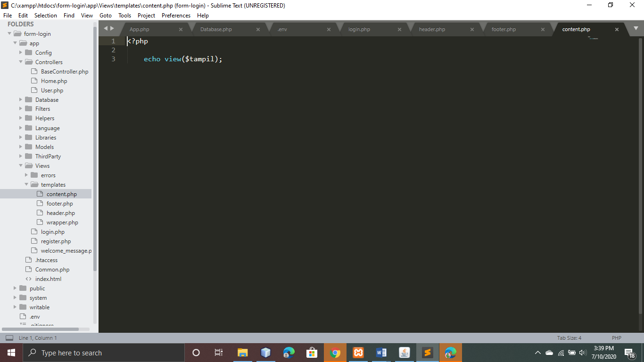Expand the Helpers folder
The width and height of the screenshot is (644, 362).
pos(21,118)
